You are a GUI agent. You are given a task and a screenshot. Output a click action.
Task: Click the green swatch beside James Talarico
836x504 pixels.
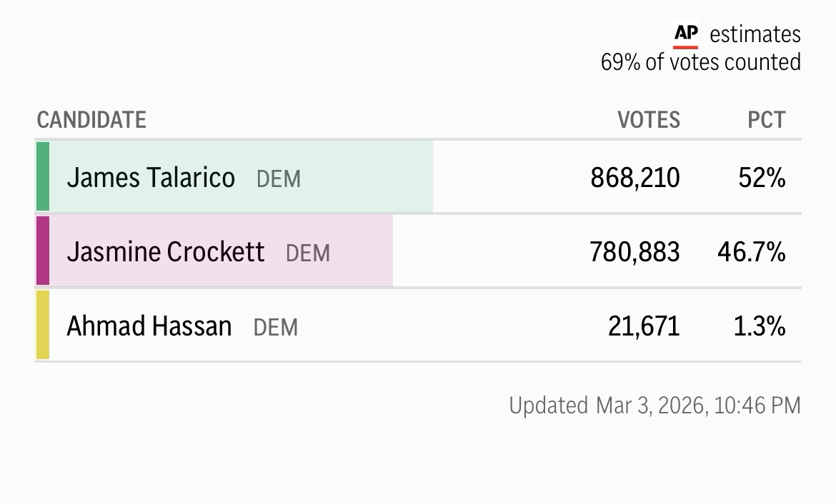coord(43,177)
